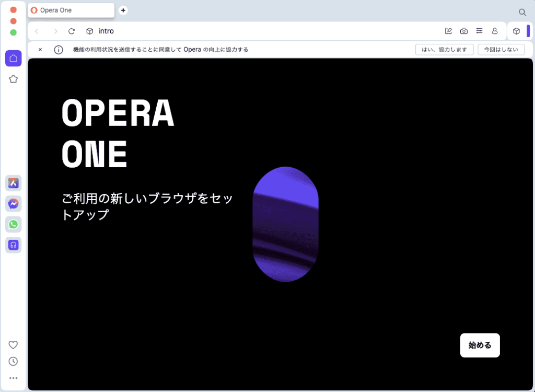Decline with 今回はしない button
This screenshot has height=392, width=535.
501,49
